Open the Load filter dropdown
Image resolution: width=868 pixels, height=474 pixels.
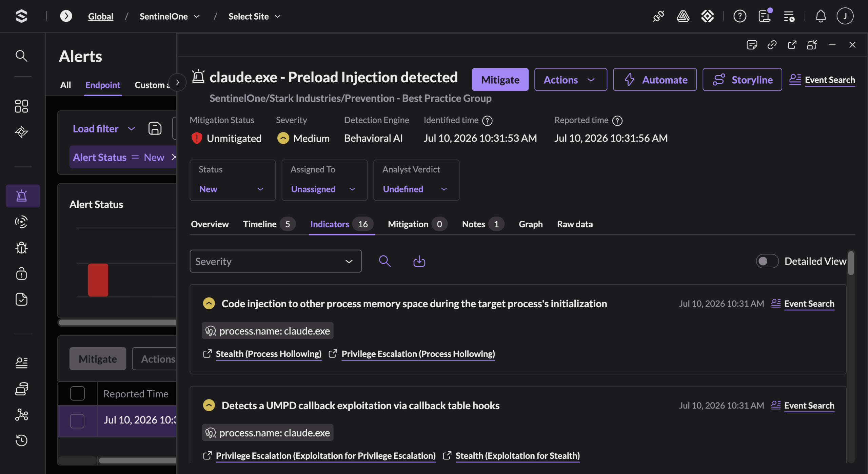point(104,128)
